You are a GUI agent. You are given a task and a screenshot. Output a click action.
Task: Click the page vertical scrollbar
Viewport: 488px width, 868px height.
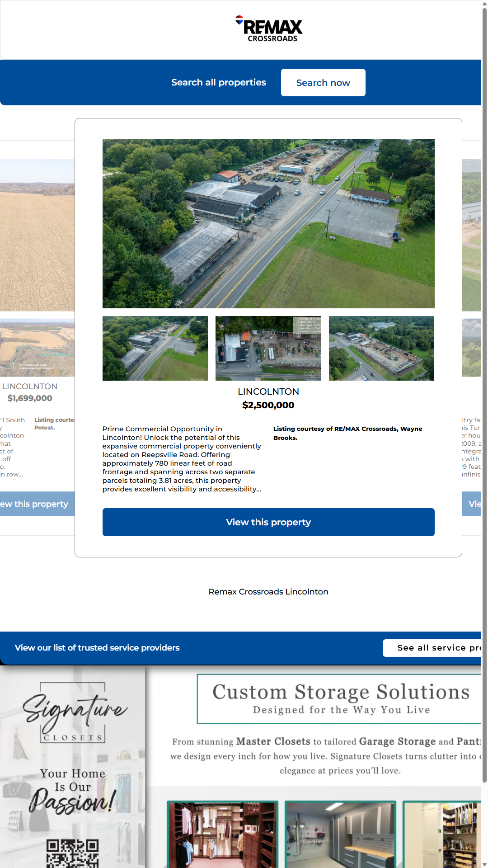[484, 407]
